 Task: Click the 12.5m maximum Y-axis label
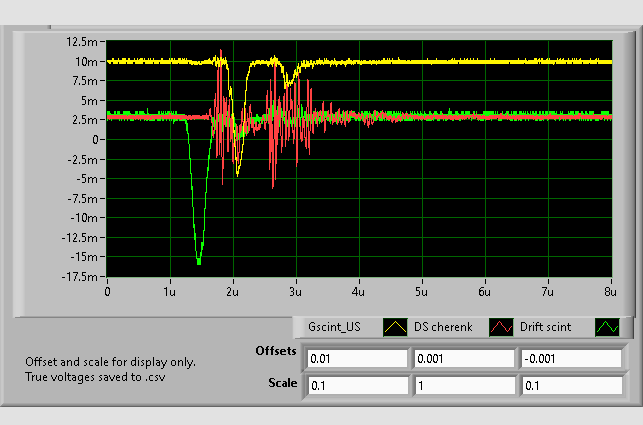pyautogui.click(x=81, y=42)
